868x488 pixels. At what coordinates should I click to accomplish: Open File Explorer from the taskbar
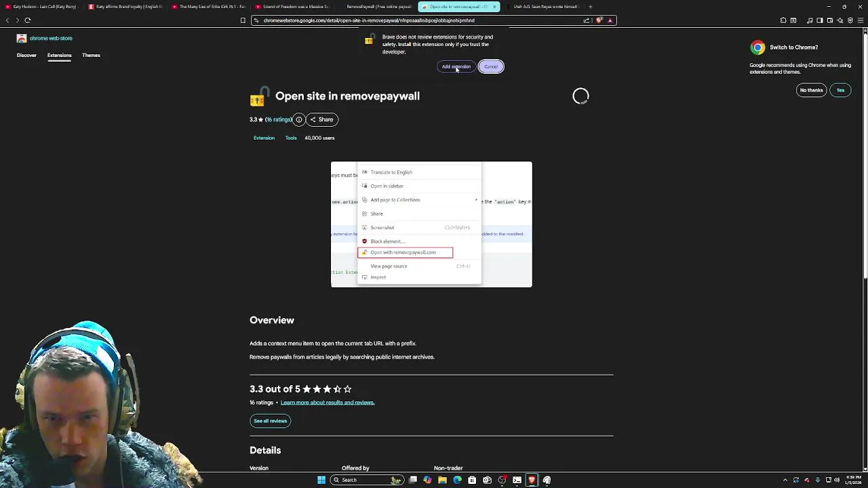pyautogui.click(x=442, y=480)
